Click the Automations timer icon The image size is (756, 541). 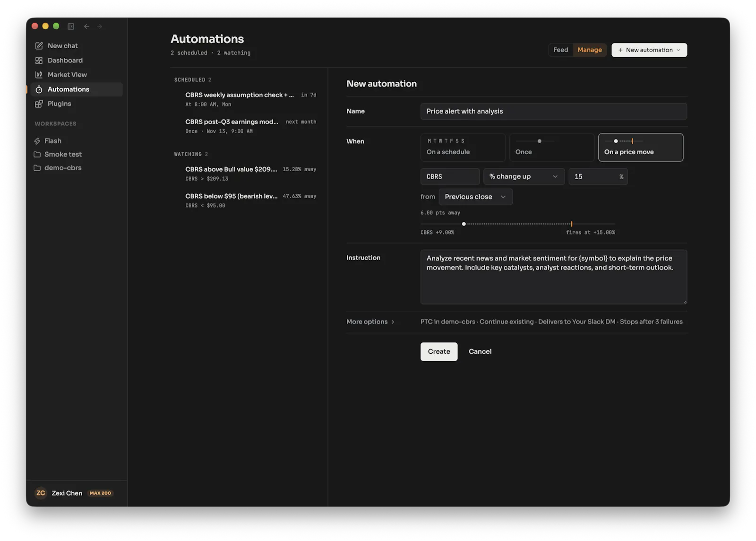(x=39, y=89)
